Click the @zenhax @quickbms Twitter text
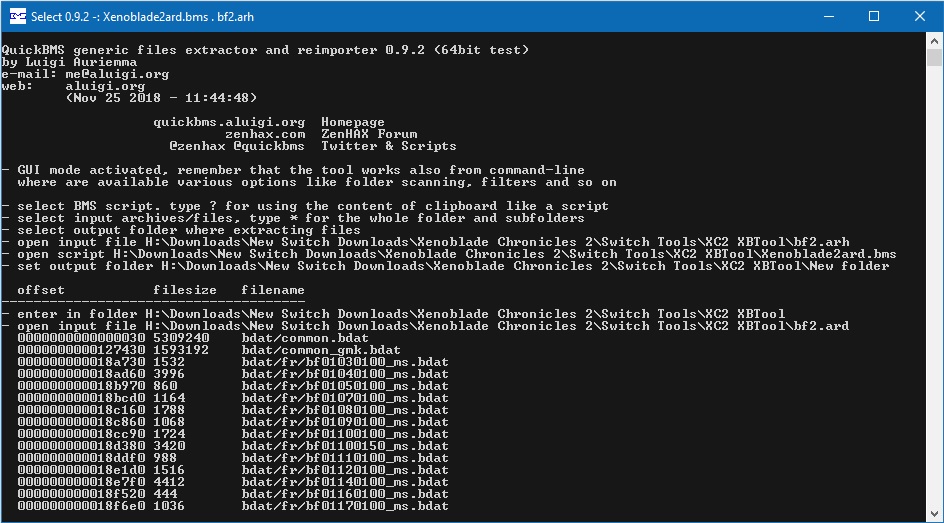Screen dimensions: 944x523 [x=237, y=146]
